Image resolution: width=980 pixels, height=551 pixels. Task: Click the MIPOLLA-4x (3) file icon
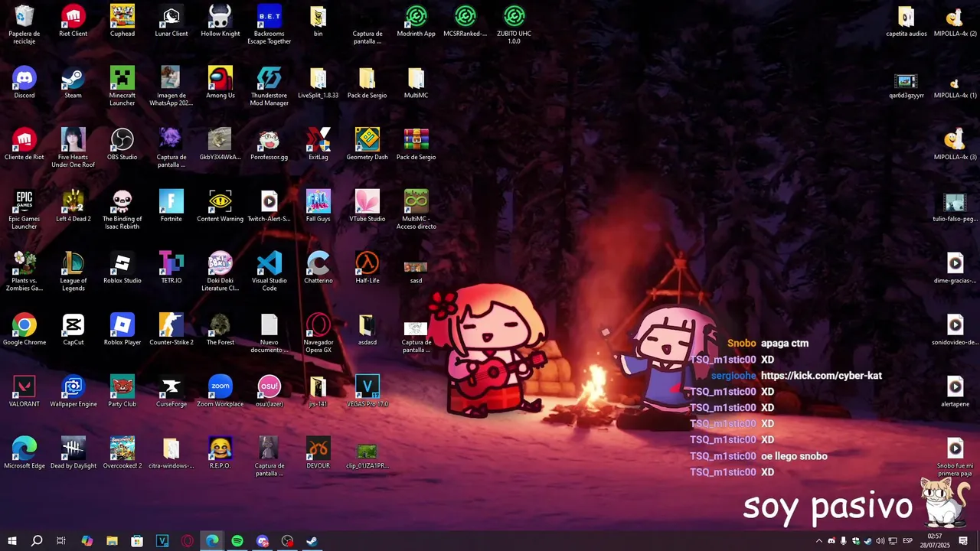pos(955,145)
